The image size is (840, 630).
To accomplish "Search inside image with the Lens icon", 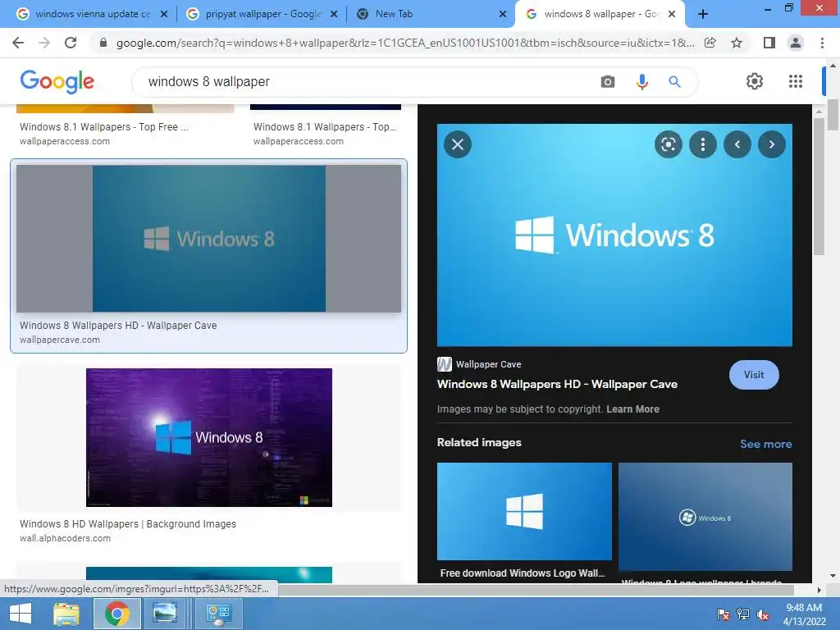I will pyautogui.click(x=668, y=144).
